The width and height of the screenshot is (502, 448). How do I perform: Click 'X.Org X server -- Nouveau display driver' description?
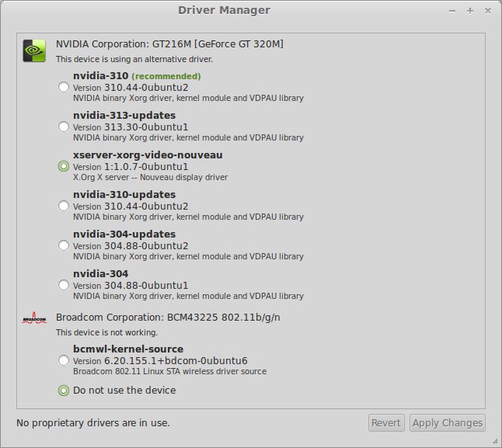coord(151,177)
